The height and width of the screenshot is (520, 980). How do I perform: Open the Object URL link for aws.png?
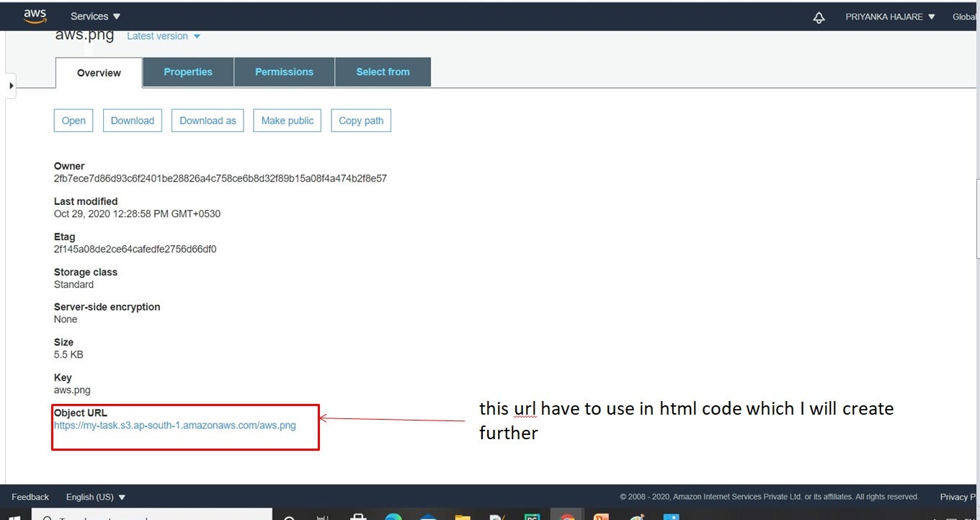[175, 426]
